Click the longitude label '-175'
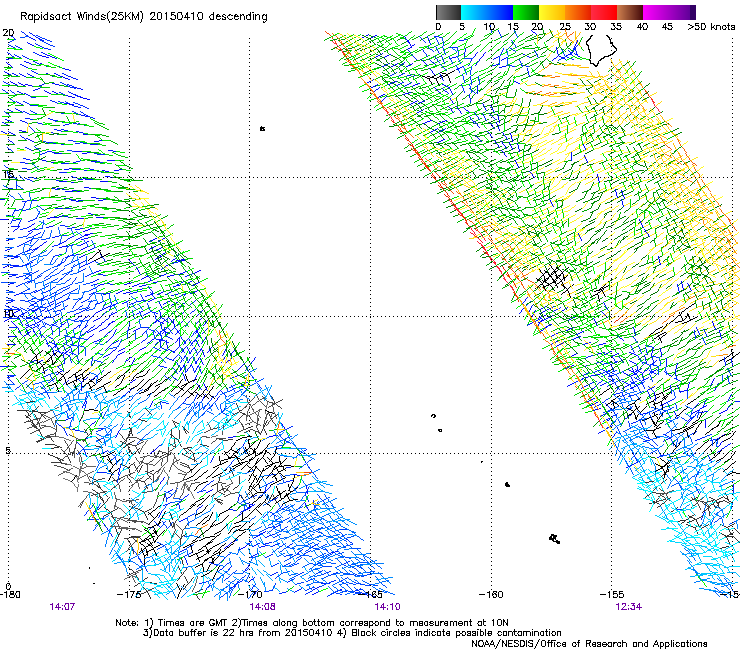Viewport: 740px width, 650px height. (129, 594)
